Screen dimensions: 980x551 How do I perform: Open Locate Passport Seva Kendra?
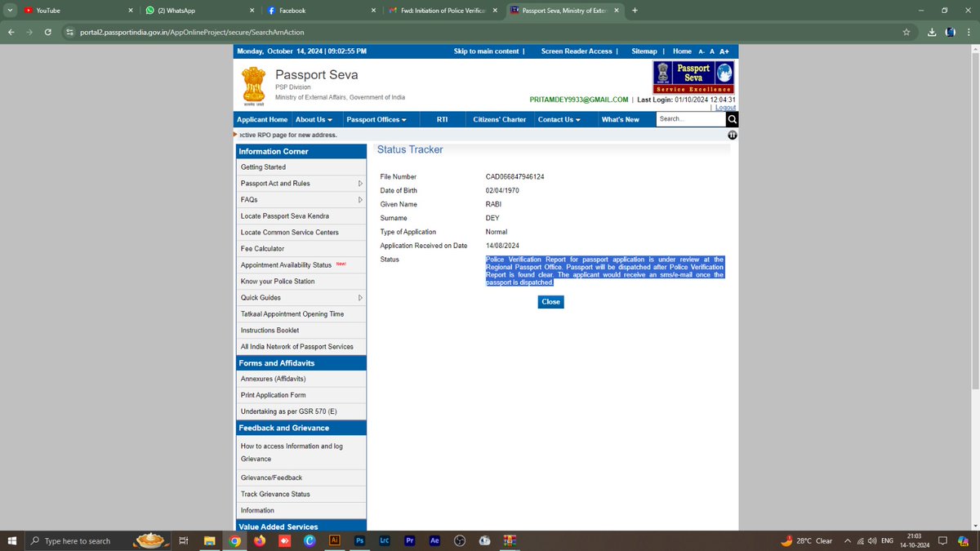pyautogui.click(x=285, y=216)
